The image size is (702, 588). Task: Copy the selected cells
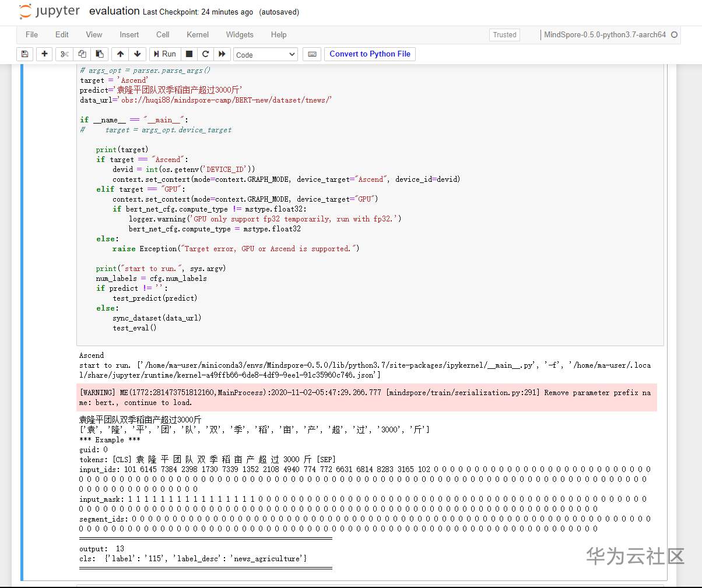[82, 54]
